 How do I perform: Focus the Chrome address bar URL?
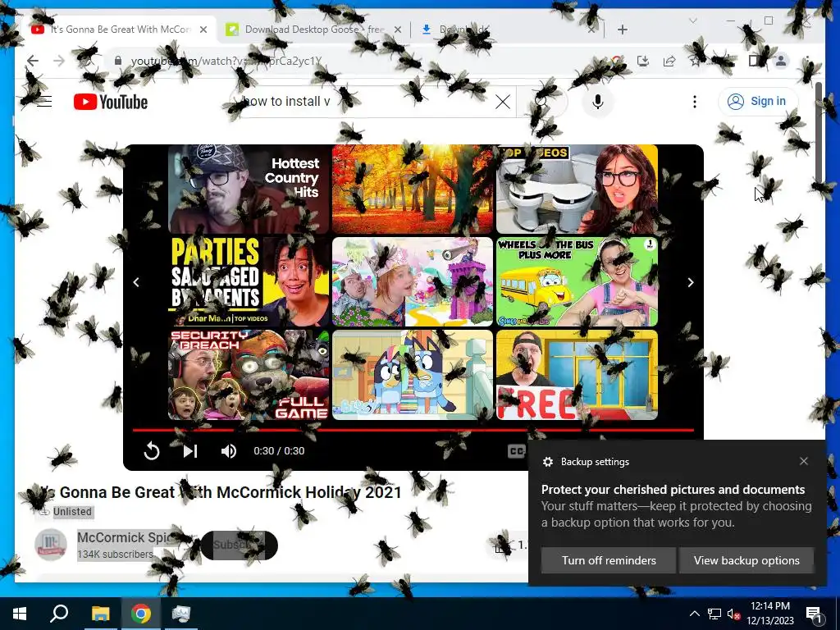coord(226,61)
